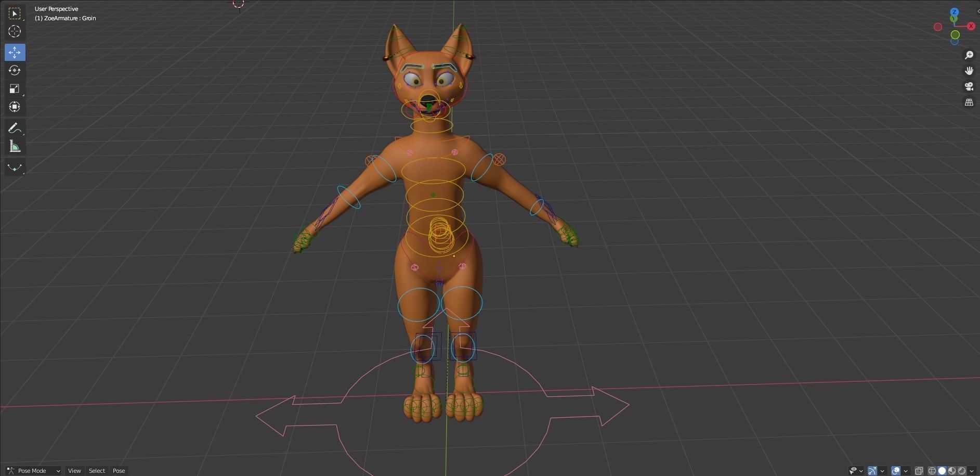The width and height of the screenshot is (980, 476).
Task: Toggle X-Ray display
Action: (919, 471)
